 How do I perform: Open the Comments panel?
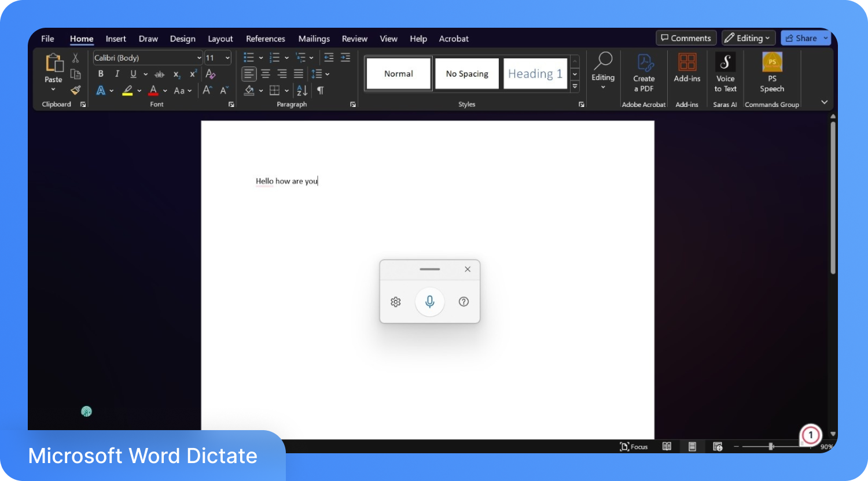click(686, 38)
